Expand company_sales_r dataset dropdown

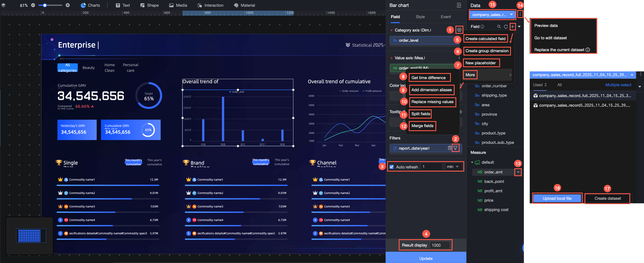(511, 15)
